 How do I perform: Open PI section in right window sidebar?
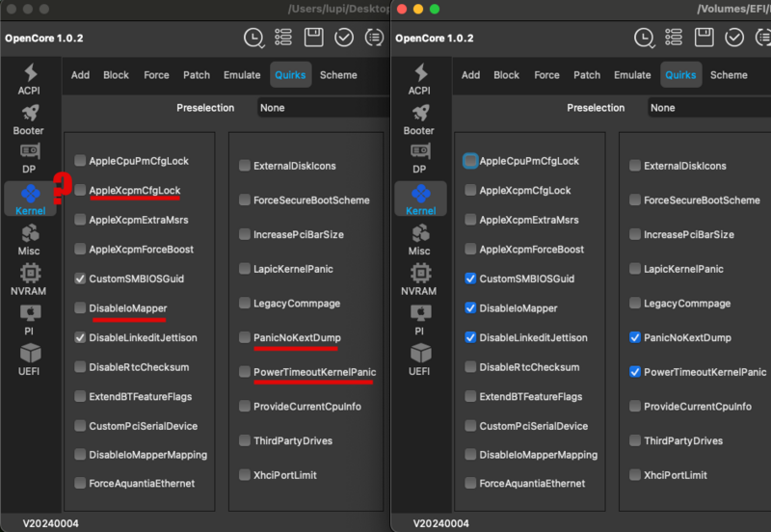(x=420, y=320)
